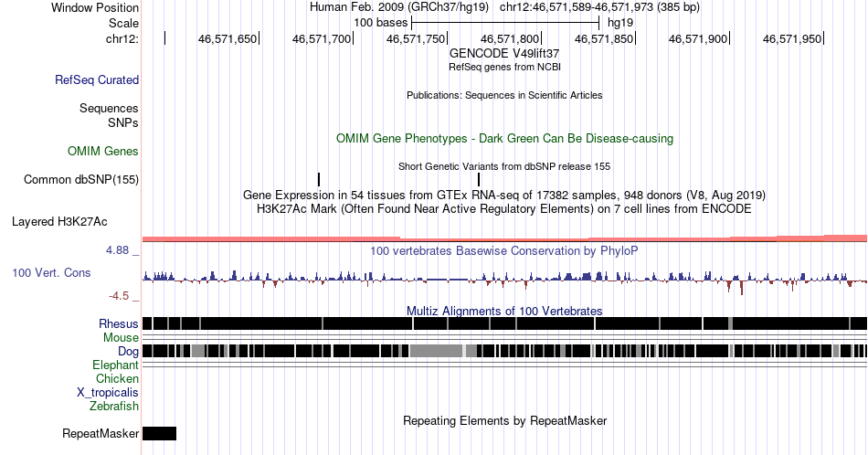Click the RefSeq genes from NCBI title

tap(504, 67)
